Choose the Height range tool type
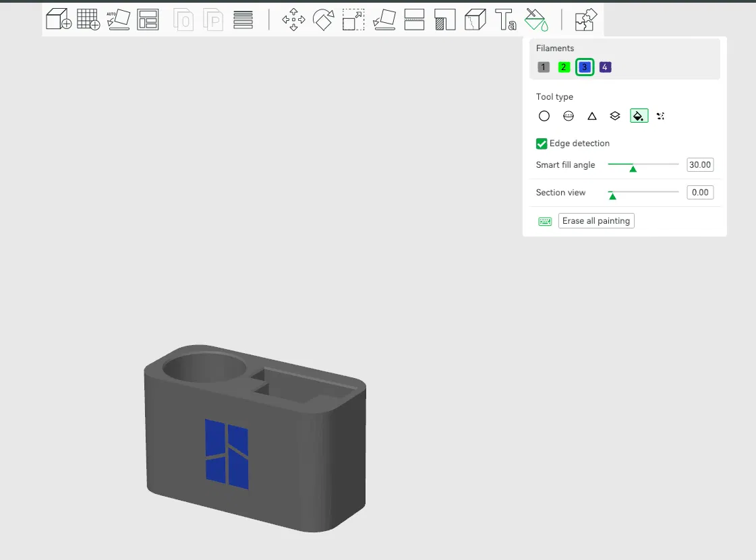The height and width of the screenshot is (560, 756). pyautogui.click(x=615, y=116)
